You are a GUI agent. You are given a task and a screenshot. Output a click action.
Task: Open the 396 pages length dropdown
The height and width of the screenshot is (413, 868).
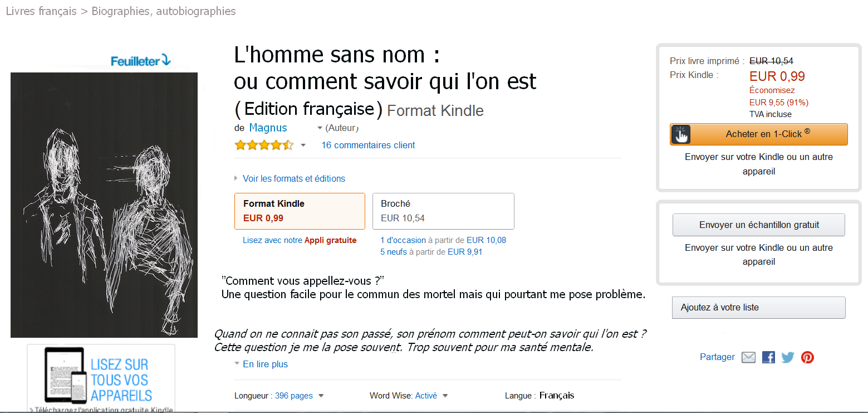(x=321, y=396)
